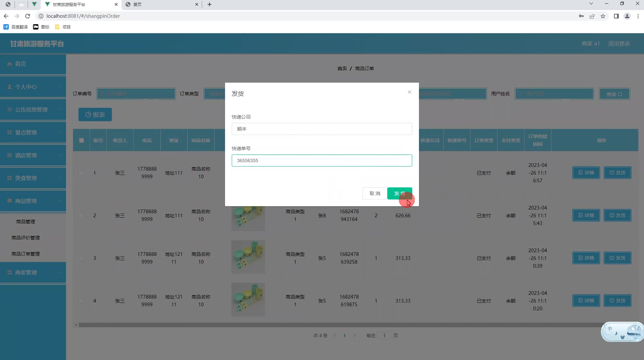Click 发货 for order row 2
This screenshot has width=644, height=360.
[618, 215]
